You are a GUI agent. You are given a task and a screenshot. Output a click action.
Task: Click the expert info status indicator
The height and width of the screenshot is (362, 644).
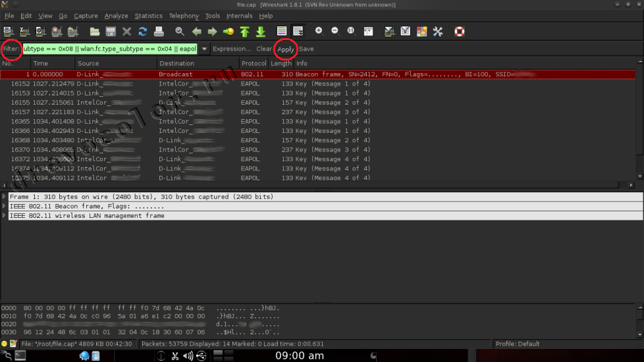[4, 344]
